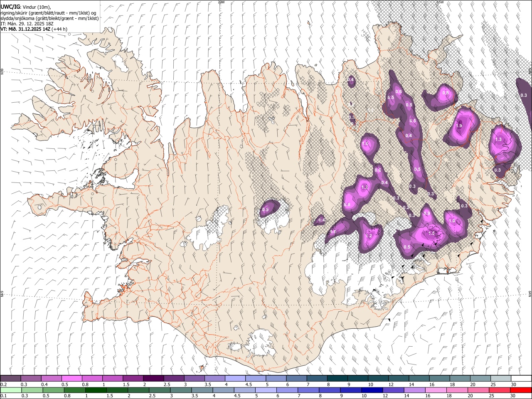
Task: Click the '25' label in the lower legend row
Action: [492, 396]
